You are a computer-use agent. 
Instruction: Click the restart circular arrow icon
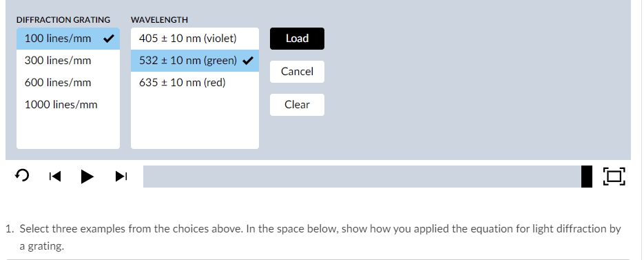pos(22,176)
